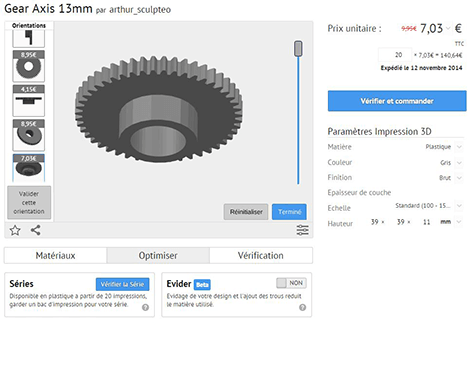Click the Vérifier et commander button
Screen dimensions: 470x375
tap(397, 101)
